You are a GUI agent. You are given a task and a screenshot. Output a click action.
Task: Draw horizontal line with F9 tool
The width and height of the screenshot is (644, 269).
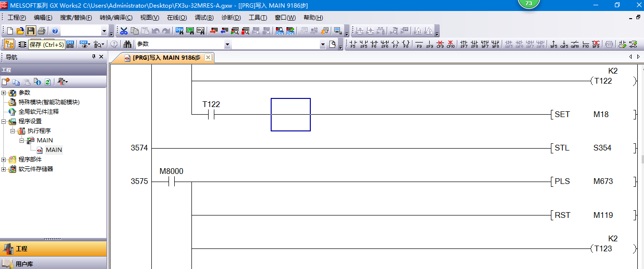pos(419,44)
